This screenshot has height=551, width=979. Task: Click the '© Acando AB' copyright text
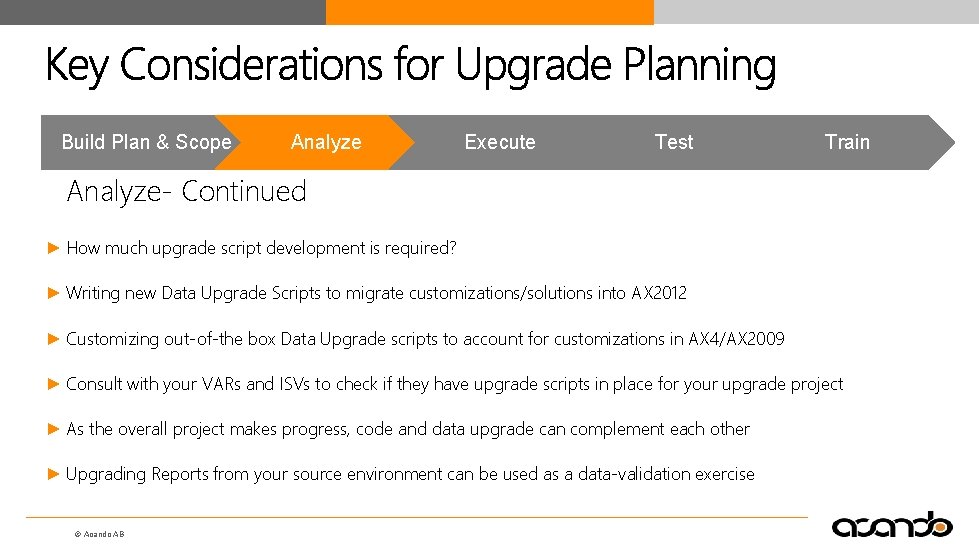point(99,535)
